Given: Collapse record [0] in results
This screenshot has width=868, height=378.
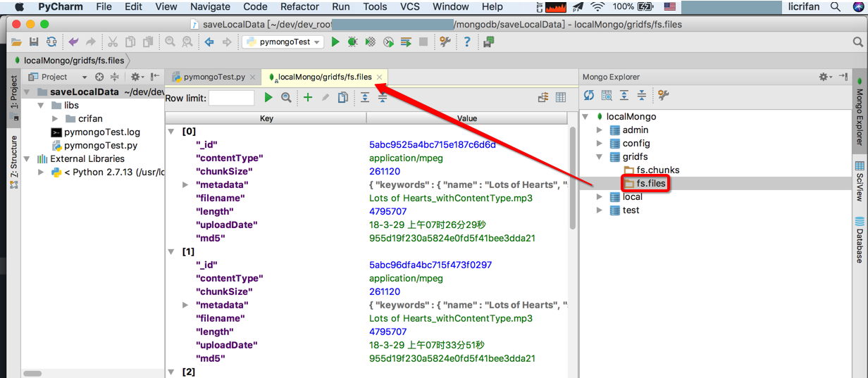Looking at the screenshot, I should (171, 132).
